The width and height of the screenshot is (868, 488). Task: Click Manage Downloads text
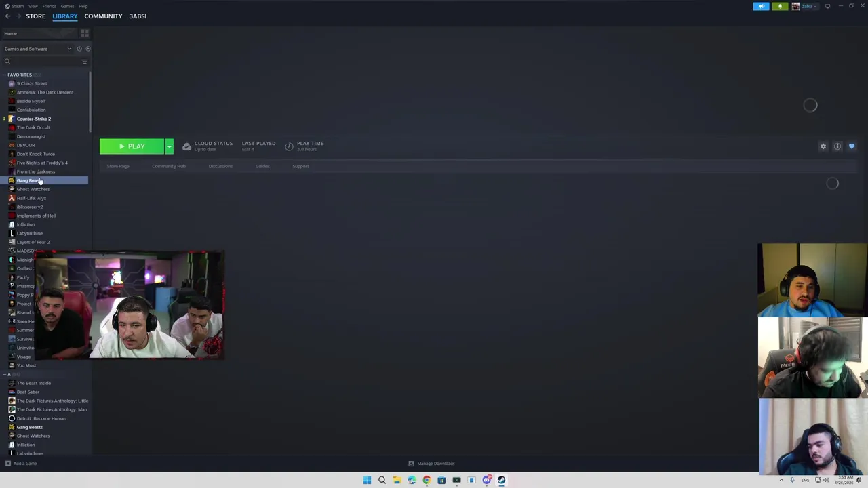[436, 464]
